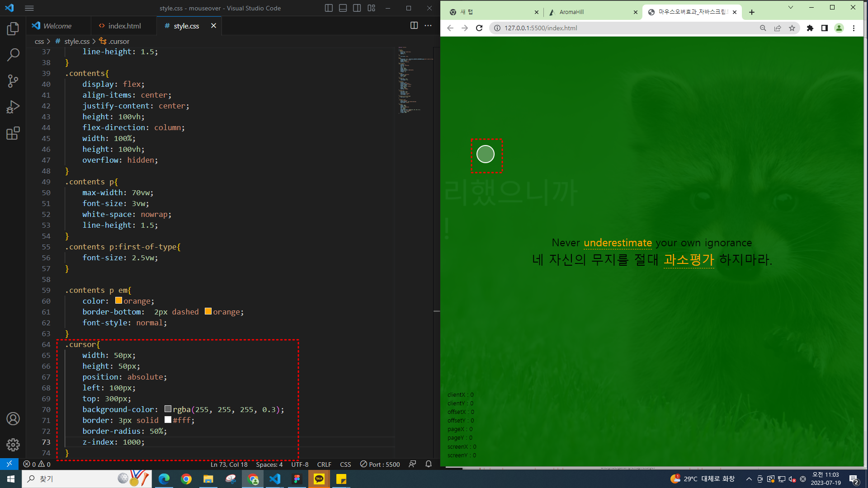This screenshot has height=488, width=868.
Task: Click the orange color swatch on line 60
Action: (x=118, y=300)
